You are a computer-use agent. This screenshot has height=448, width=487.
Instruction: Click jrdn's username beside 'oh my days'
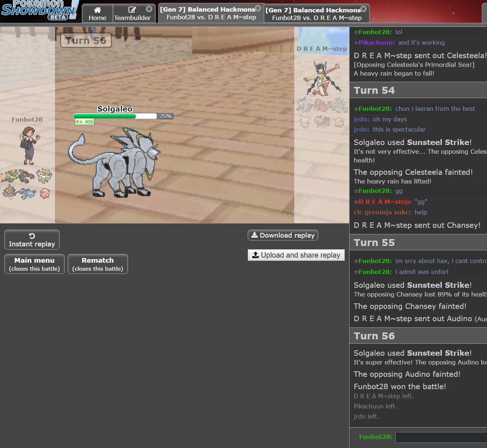(362, 119)
